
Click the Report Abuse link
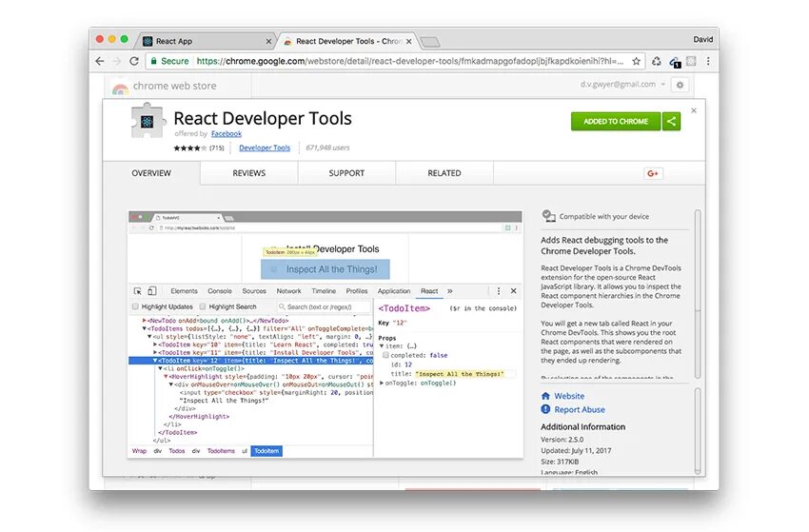point(580,409)
